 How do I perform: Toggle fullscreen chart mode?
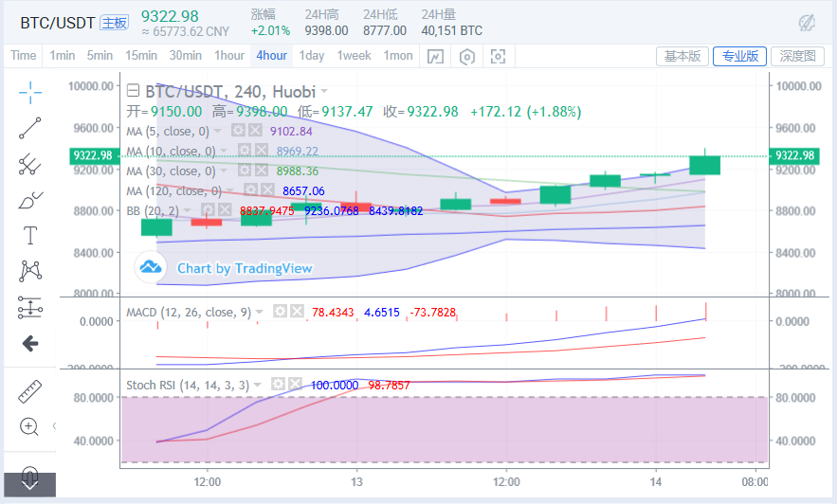click(498, 56)
